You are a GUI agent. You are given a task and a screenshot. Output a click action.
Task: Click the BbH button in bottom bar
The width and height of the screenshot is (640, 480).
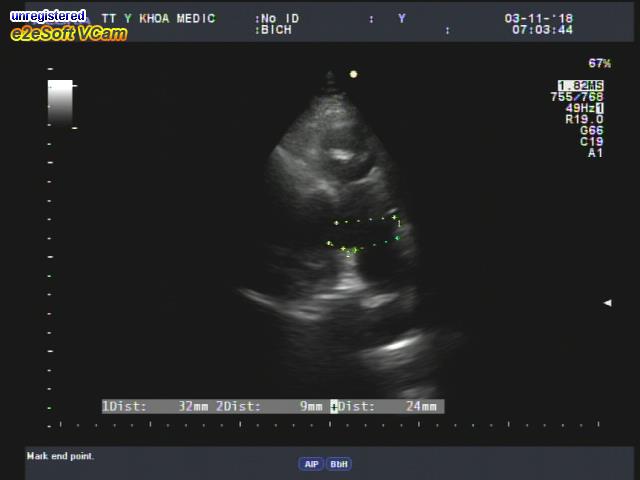pos(339,464)
